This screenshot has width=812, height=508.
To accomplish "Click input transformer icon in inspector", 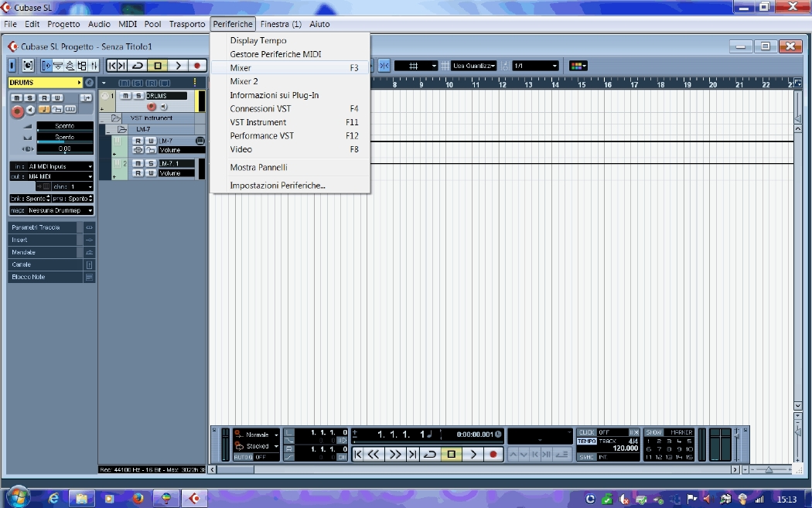I will point(86,98).
